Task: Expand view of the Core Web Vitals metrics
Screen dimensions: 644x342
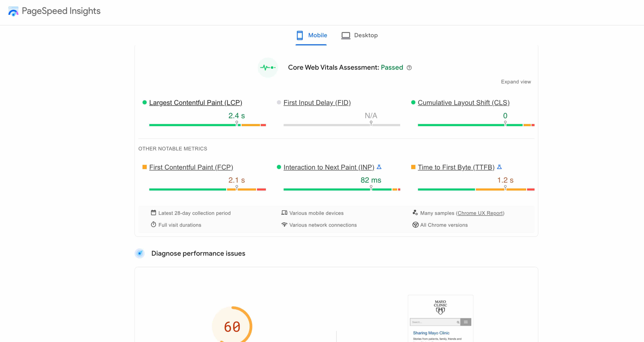Action: pyautogui.click(x=516, y=82)
